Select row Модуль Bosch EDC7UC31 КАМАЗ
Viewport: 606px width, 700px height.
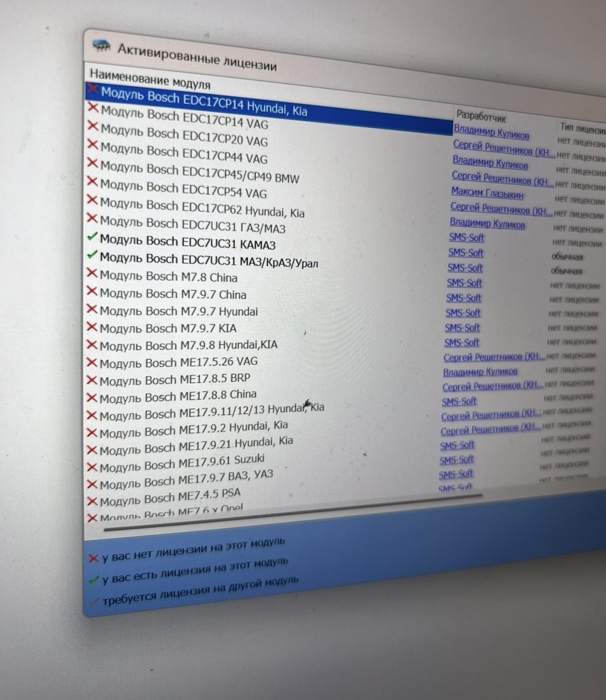point(187,242)
